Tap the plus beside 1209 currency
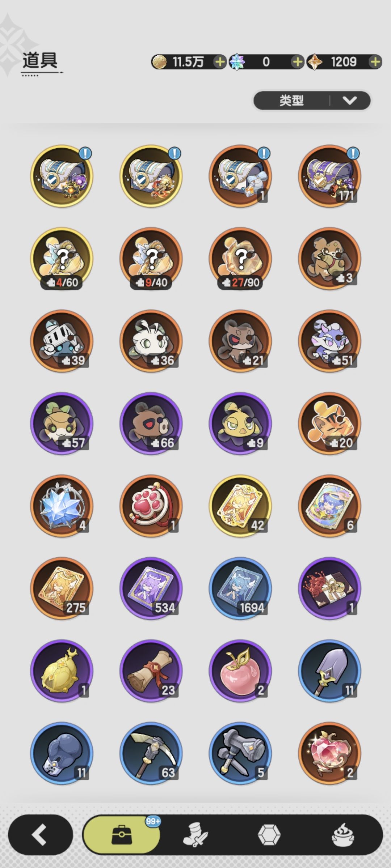 [x=375, y=62]
